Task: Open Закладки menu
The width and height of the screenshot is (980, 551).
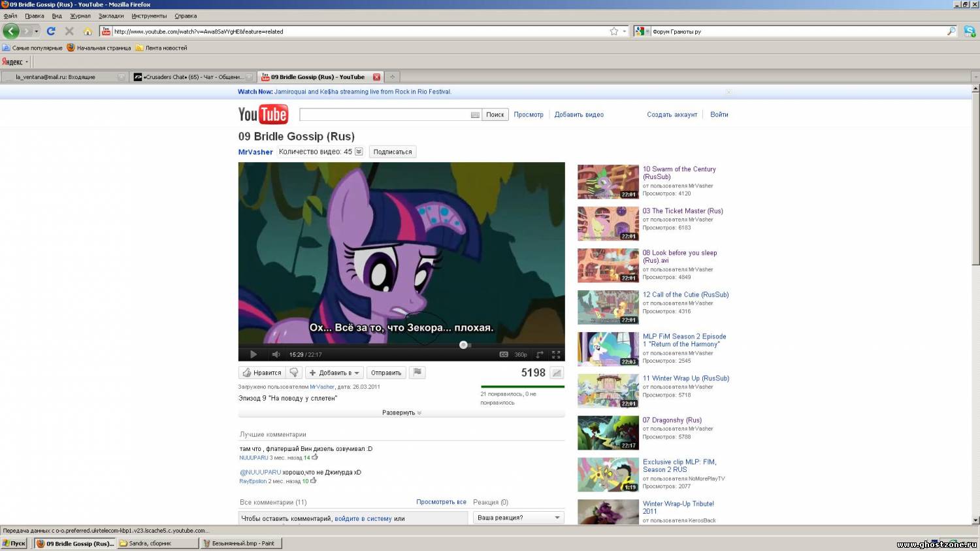Action: tap(111, 16)
